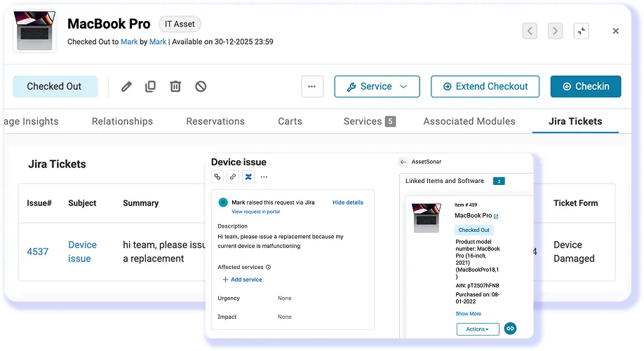Open the Service dropdown
This screenshot has height=351, width=644.
[377, 86]
